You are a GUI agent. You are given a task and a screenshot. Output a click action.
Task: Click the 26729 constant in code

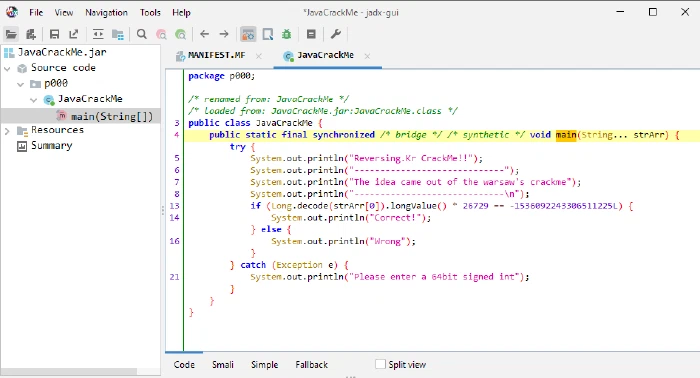(475, 206)
